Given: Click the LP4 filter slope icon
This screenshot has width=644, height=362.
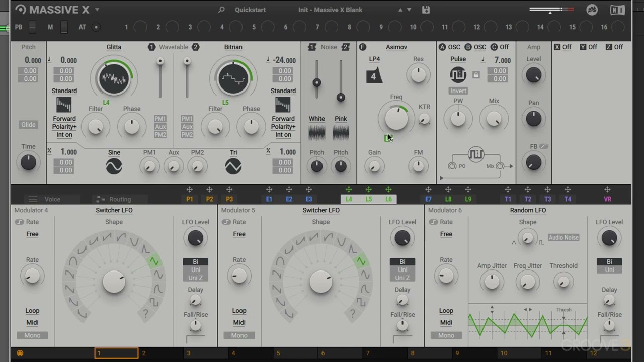Looking at the screenshot, I should (x=374, y=76).
